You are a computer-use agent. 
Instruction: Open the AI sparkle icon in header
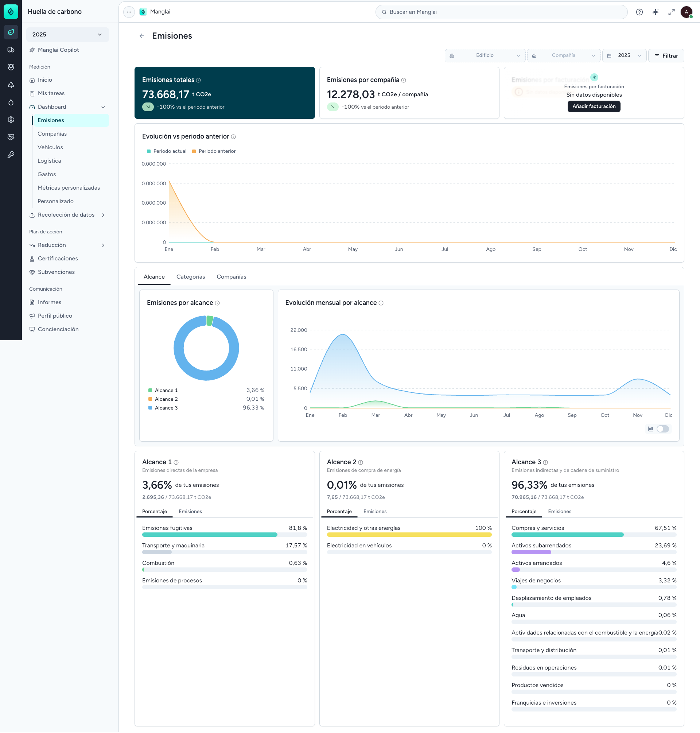click(x=655, y=12)
